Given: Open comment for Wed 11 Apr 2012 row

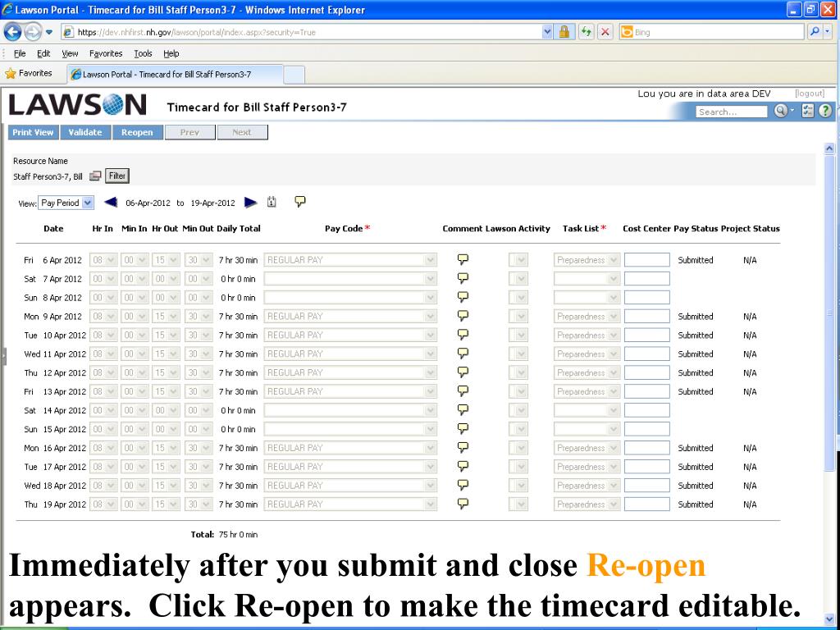Looking at the screenshot, I should click(463, 353).
